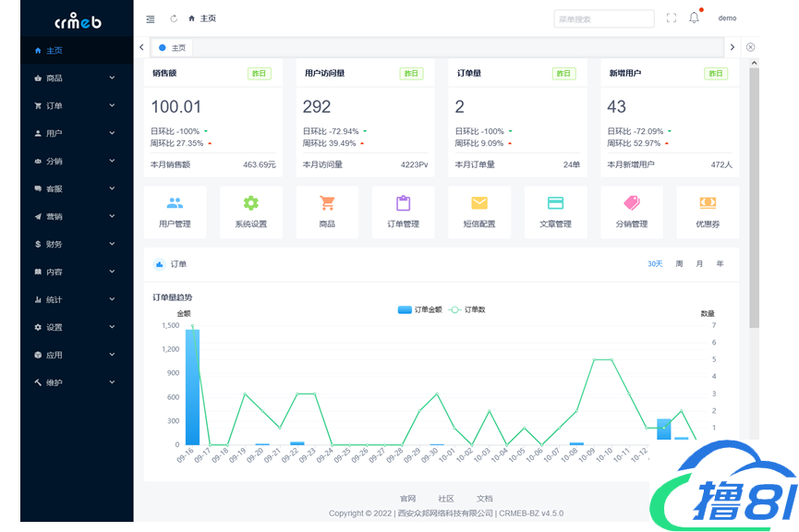Screen dimensions: 799x532
Task: Expand the 商品 sidebar menu
Action: click(76, 79)
